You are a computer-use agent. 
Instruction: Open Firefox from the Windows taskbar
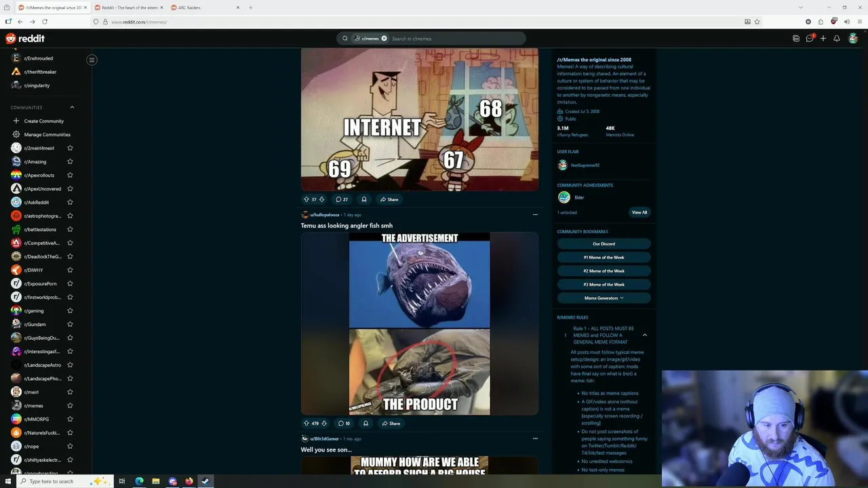click(189, 481)
